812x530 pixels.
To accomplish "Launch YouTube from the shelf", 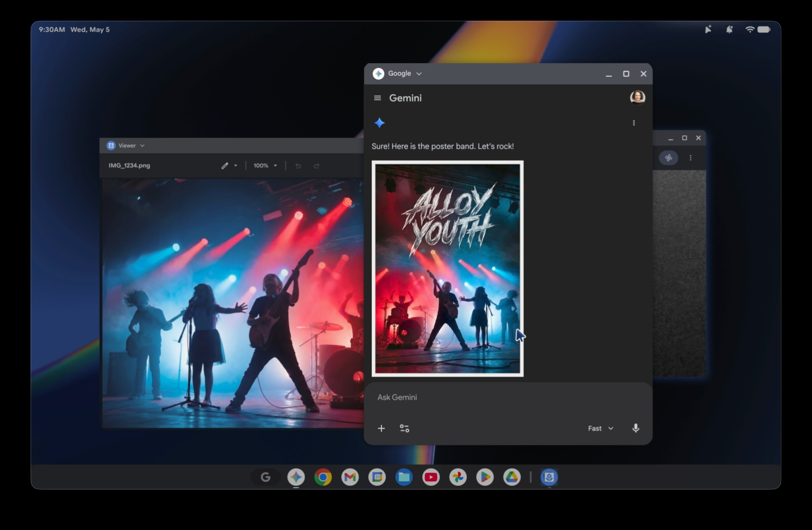I will pos(431,477).
